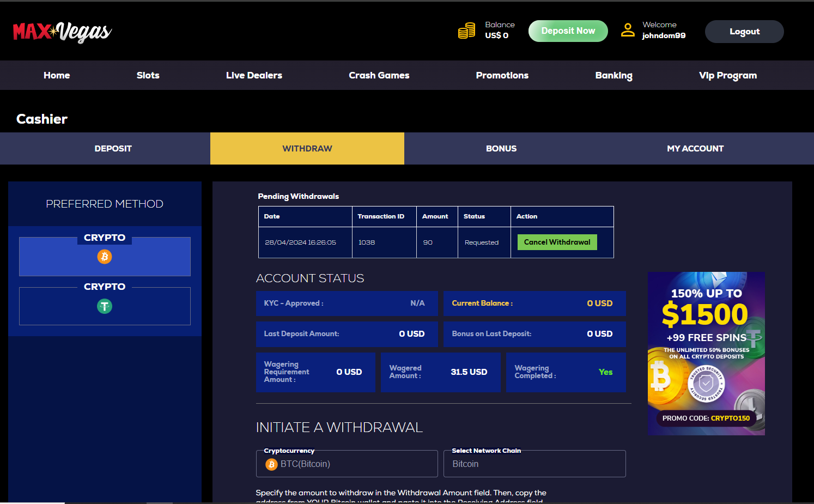Open the Select Network Chain dropdown
Screen dimensions: 814x504
tap(534, 464)
